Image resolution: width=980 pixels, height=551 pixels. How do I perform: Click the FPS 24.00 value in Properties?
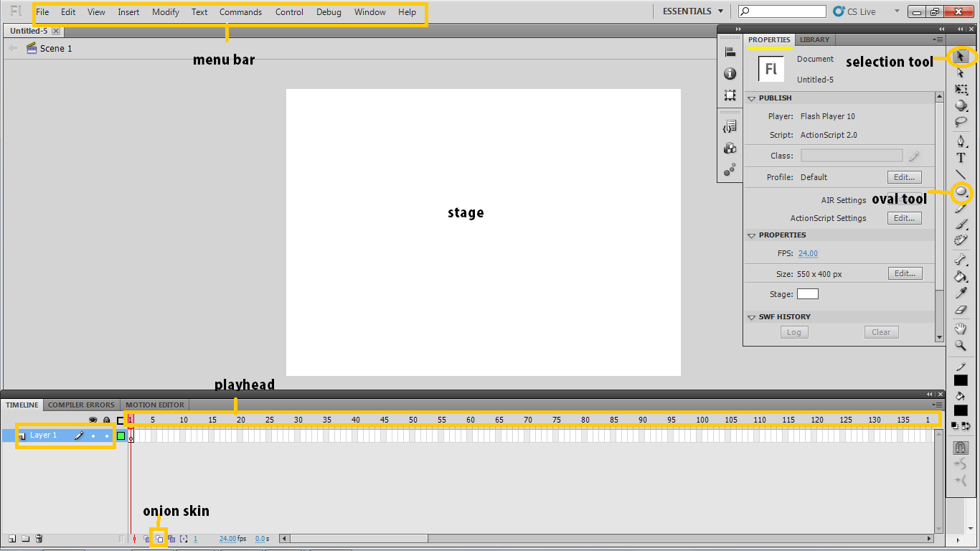click(808, 253)
